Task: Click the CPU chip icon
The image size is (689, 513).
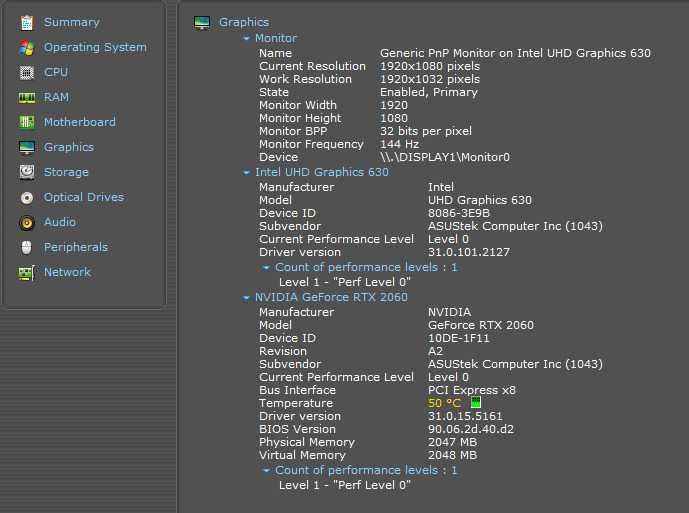Action: [x=27, y=73]
